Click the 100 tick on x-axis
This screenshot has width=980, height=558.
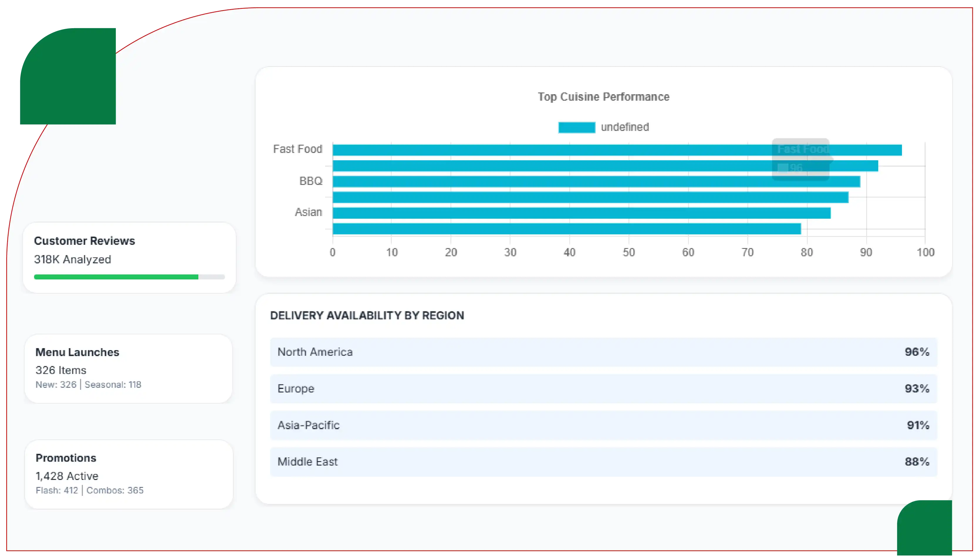[x=925, y=252]
